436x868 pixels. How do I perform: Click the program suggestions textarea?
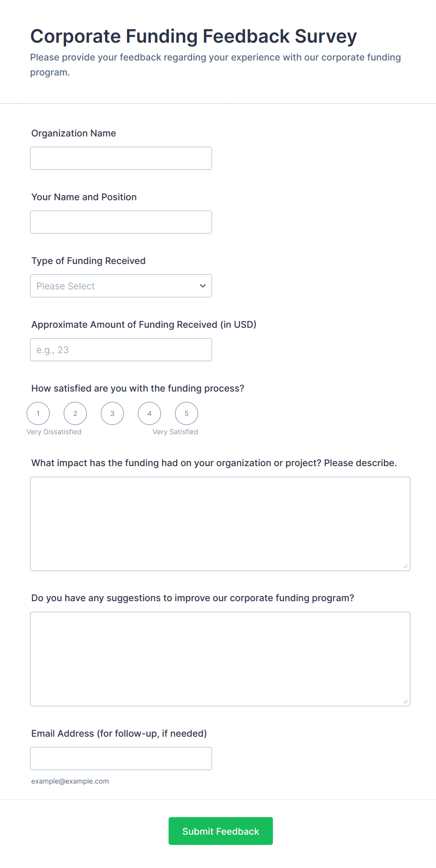[x=220, y=659]
